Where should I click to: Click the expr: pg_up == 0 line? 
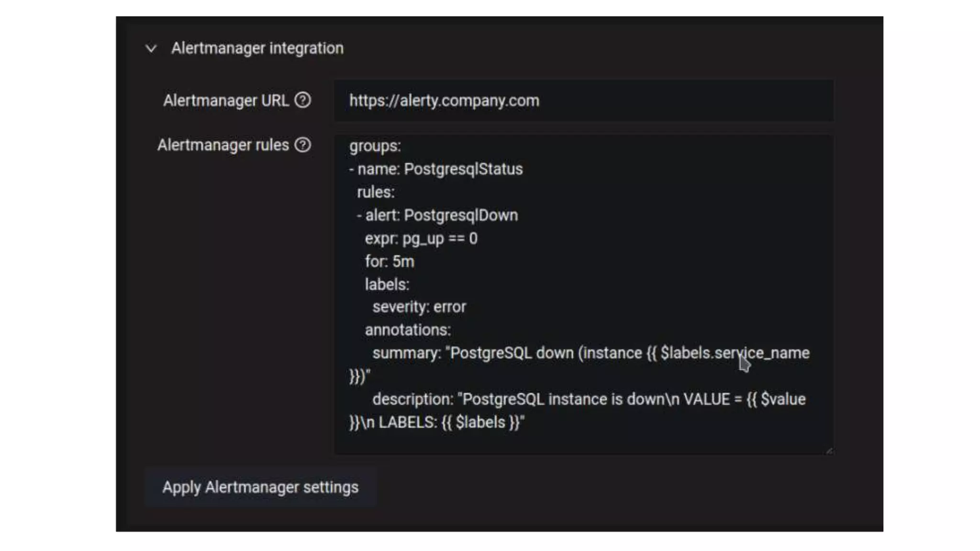click(421, 238)
